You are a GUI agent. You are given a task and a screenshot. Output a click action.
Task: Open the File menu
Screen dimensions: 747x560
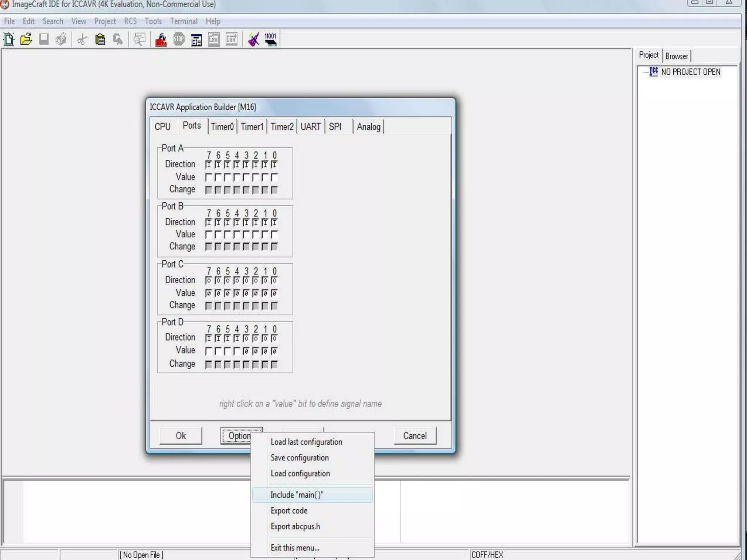9,21
